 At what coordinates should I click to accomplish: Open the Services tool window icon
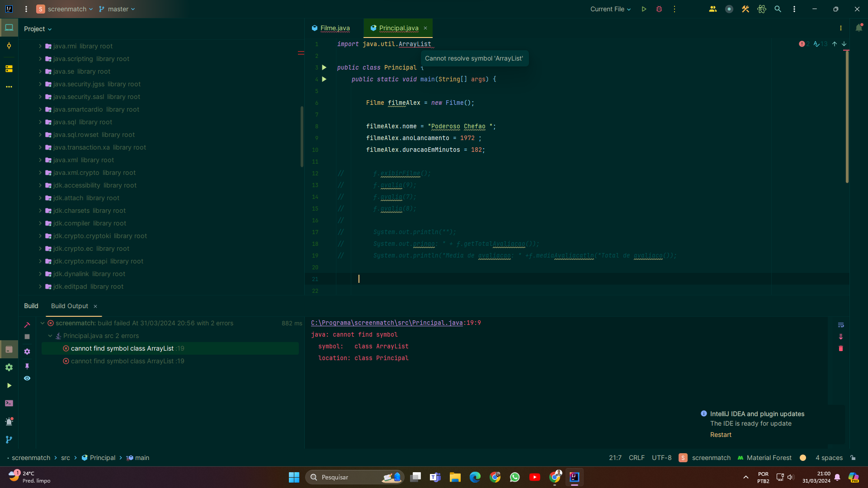point(9,367)
